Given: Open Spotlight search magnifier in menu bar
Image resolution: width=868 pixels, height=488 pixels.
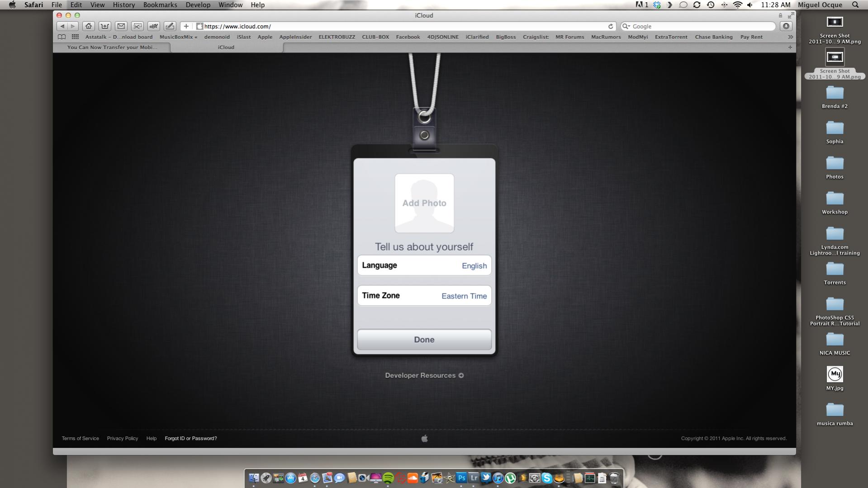Looking at the screenshot, I should click(855, 5).
